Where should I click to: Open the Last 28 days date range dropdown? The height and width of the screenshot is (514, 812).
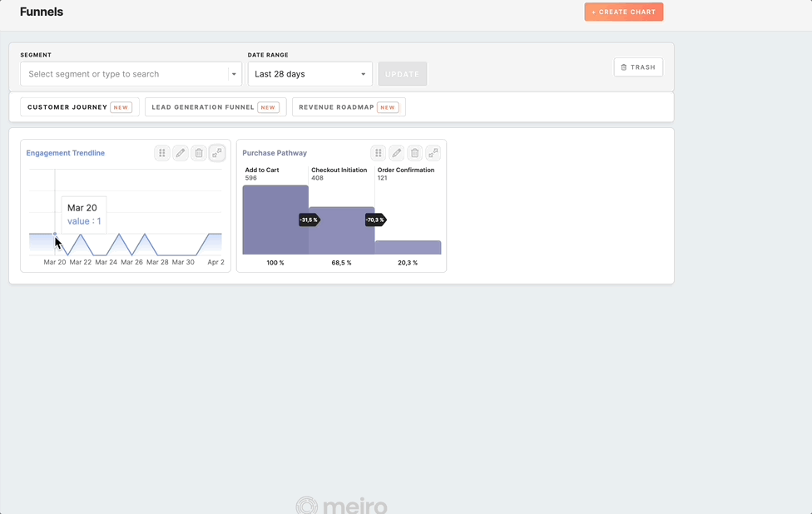pos(309,73)
